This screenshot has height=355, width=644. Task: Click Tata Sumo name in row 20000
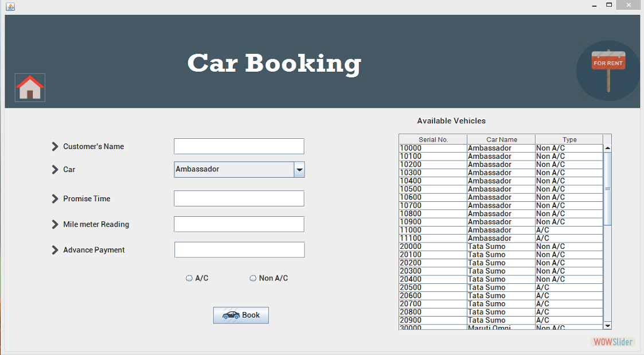501,247
